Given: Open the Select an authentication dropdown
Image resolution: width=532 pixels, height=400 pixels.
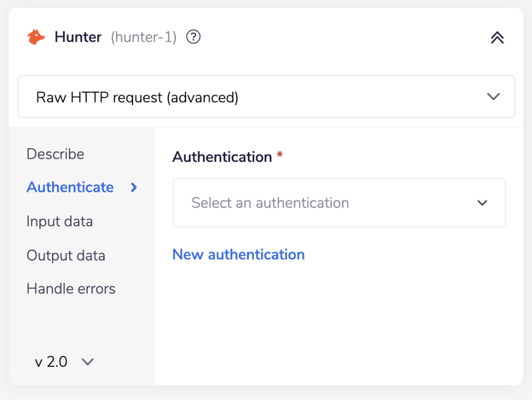Looking at the screenshot, I should pyautogui.click(x=339, y=203).
